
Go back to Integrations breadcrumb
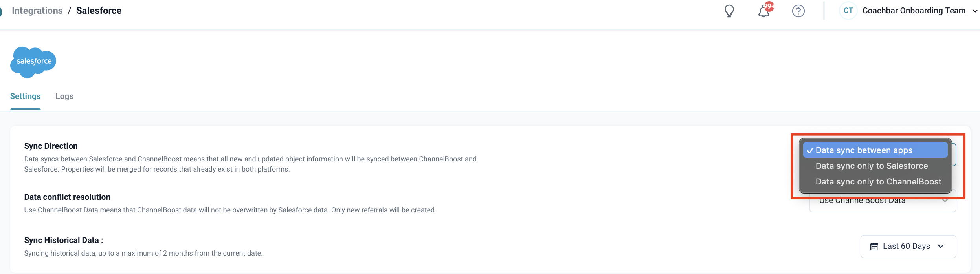coord(37,11)
